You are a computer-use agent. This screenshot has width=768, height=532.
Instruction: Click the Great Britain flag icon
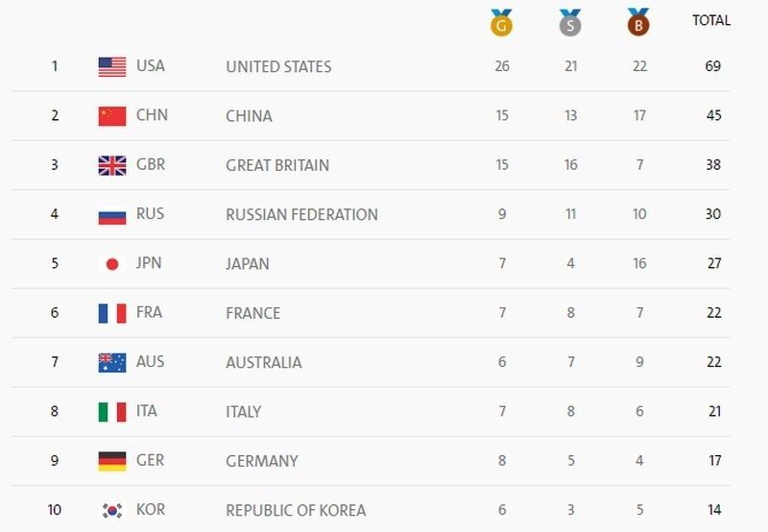112,165
